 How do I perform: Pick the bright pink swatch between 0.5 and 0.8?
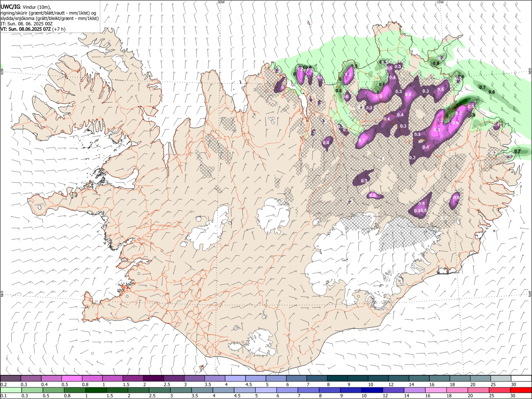pyautogui.click(x=72, y=379)
